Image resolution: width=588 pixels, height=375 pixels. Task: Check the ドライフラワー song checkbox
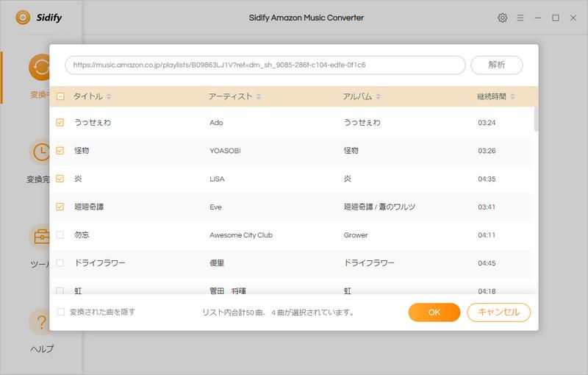click(60, 263)
